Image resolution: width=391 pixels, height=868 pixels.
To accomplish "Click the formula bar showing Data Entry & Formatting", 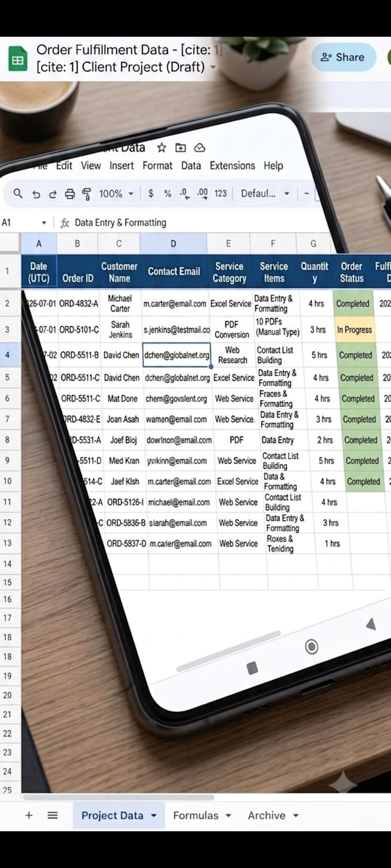I will click(120, 223).
